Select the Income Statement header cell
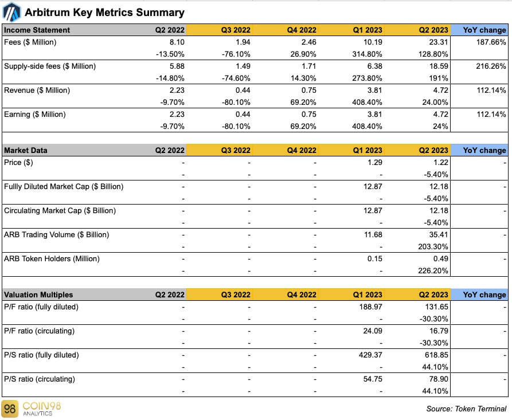This screenshot has width=512, height=420. 37,30
